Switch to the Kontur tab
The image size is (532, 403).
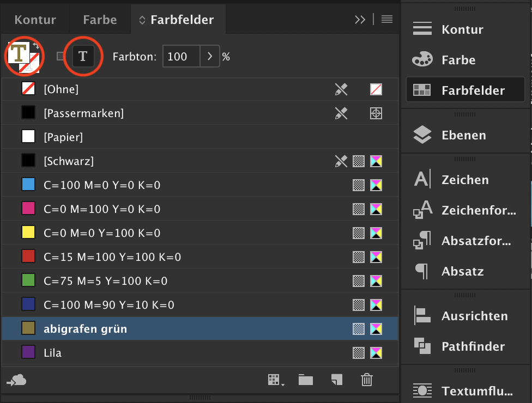pos(35,20)
